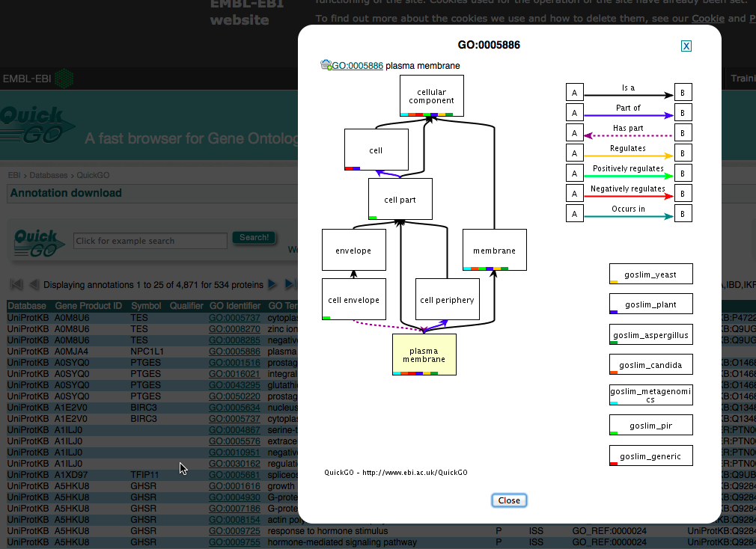The width and height of the screenshot is (756, 549).
Task: Click the 'Regulates' relation legend label
Action: tap(628, 148)
